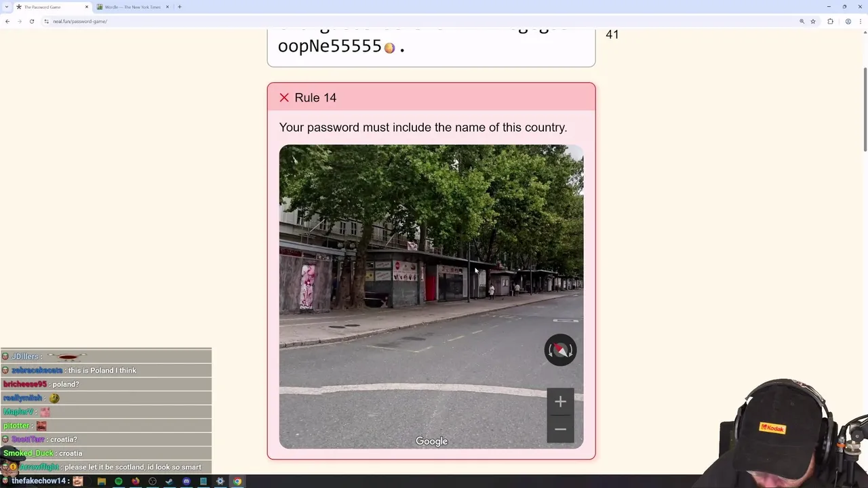Open File Explorer from the taskbar
The width and height of the screenshot is (868, 488).
point(102,481)
